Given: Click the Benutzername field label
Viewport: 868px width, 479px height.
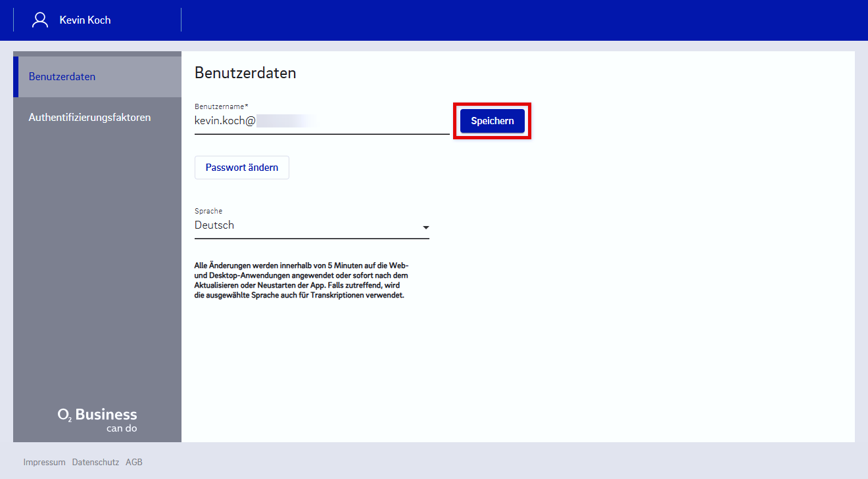Looking at the screenshot, I should coord(221,106).
